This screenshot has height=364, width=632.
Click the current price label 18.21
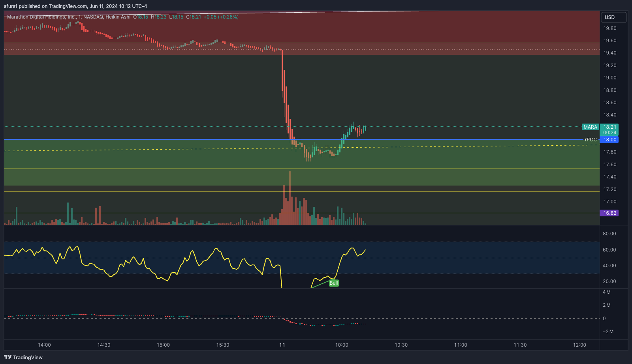pos(609,127)
